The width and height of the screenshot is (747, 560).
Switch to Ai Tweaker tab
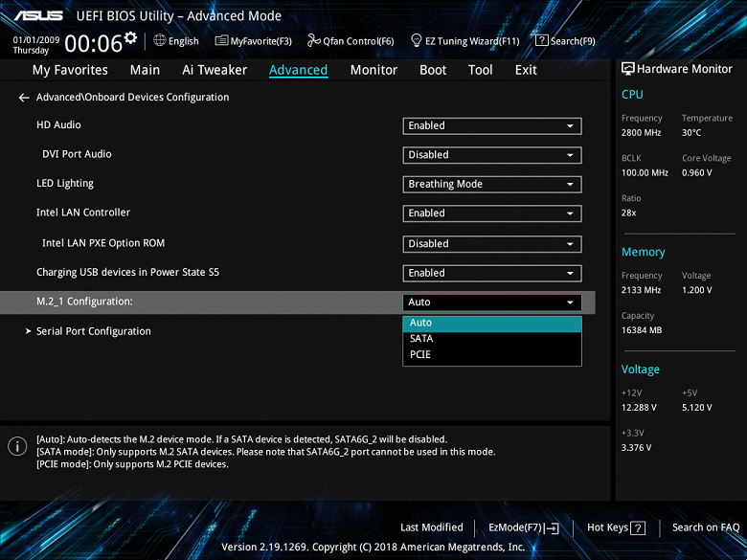point(215,70)
